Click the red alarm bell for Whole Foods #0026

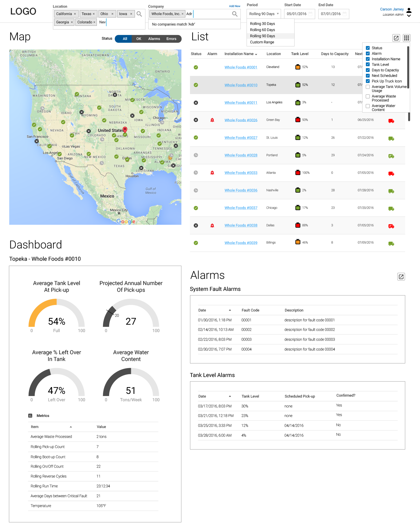point(212,120)
